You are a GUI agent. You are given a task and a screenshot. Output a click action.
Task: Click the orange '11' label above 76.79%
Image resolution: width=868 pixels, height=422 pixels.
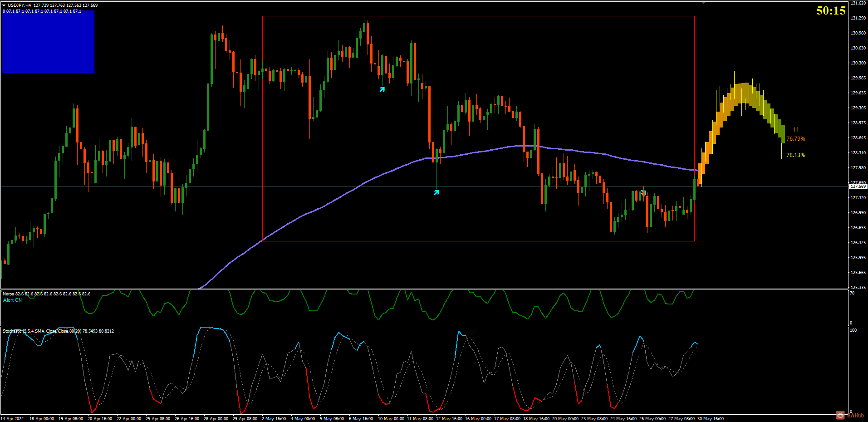pos(796,130)
